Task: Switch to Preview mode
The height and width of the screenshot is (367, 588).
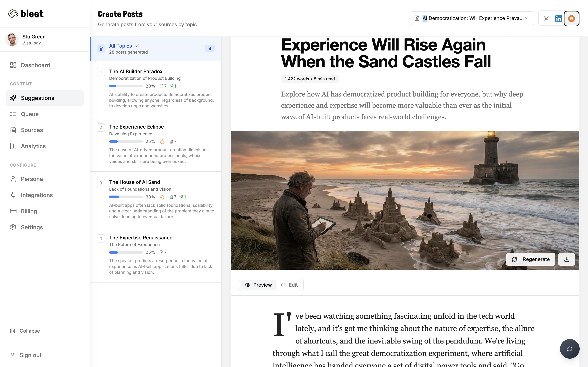Action: tap(258, 285)
